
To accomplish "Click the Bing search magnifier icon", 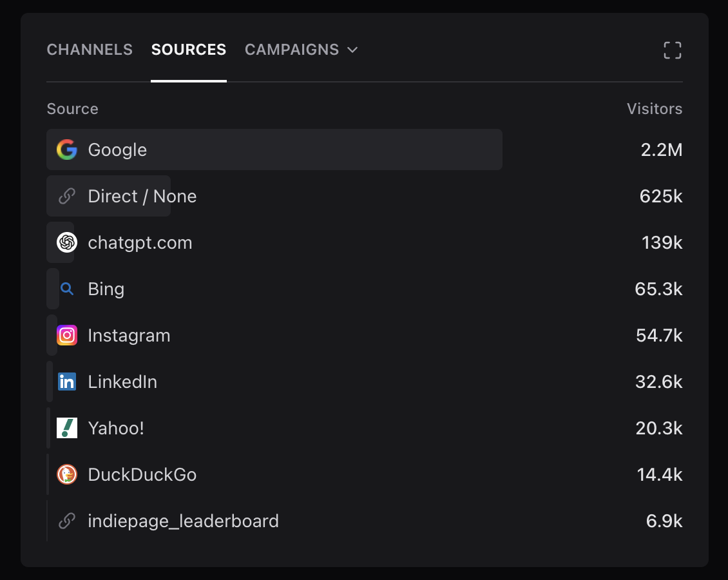I will pos(67,289).
